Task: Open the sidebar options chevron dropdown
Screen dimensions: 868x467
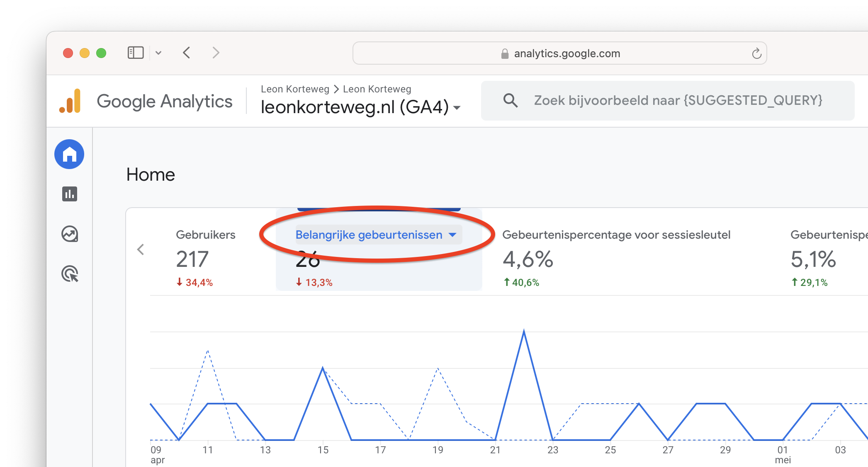Action: click(x=158, y=53)
